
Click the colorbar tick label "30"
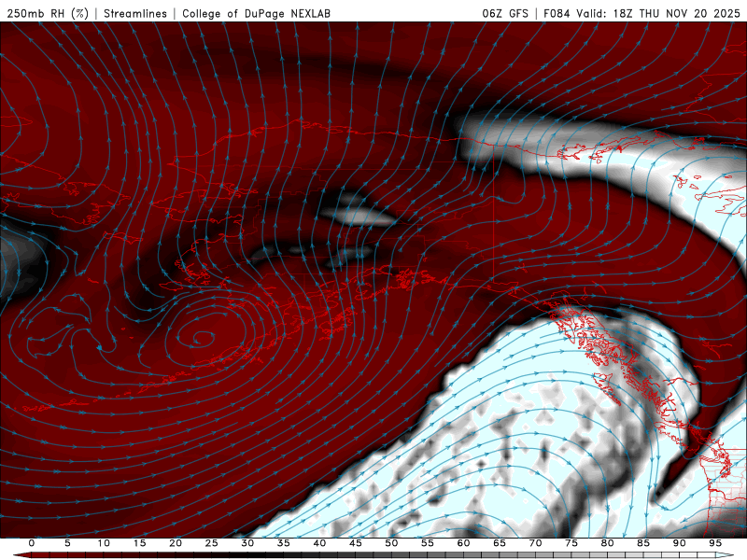247,543
